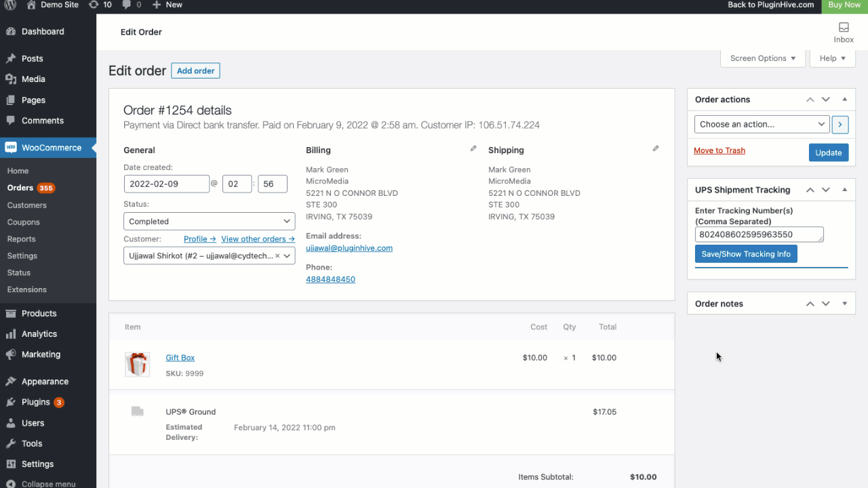Click the tracking number text field
The image size is (868, 488).
pos(759,235)
